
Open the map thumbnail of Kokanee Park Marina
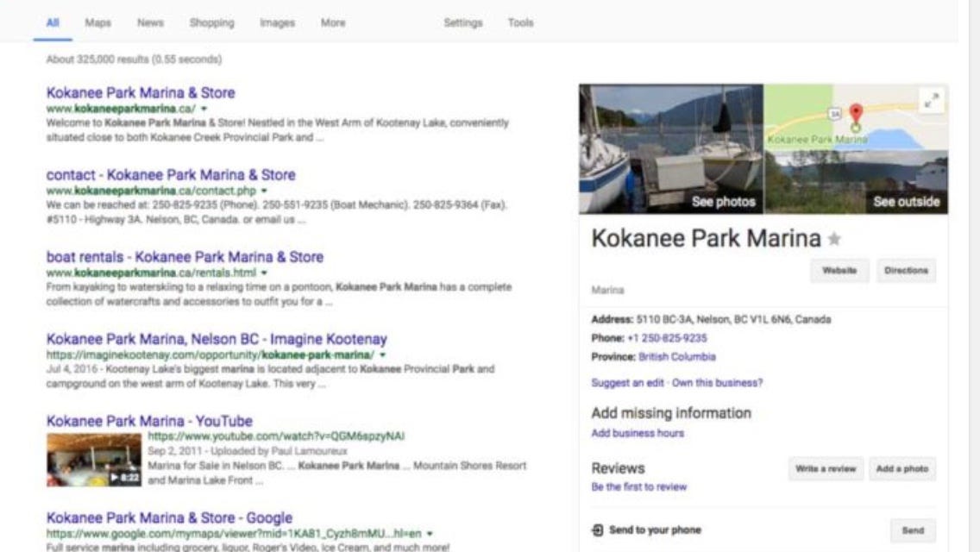coord(856,117)
